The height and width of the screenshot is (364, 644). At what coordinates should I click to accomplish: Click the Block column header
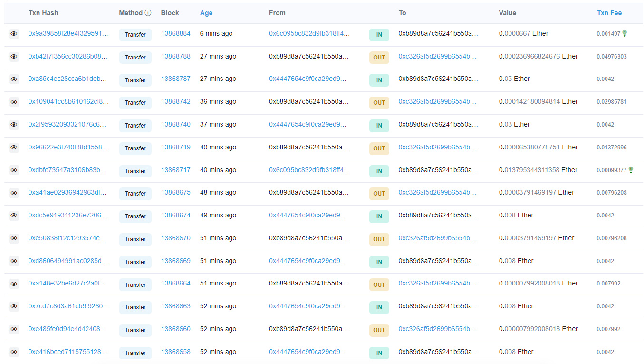pos(170,13)
